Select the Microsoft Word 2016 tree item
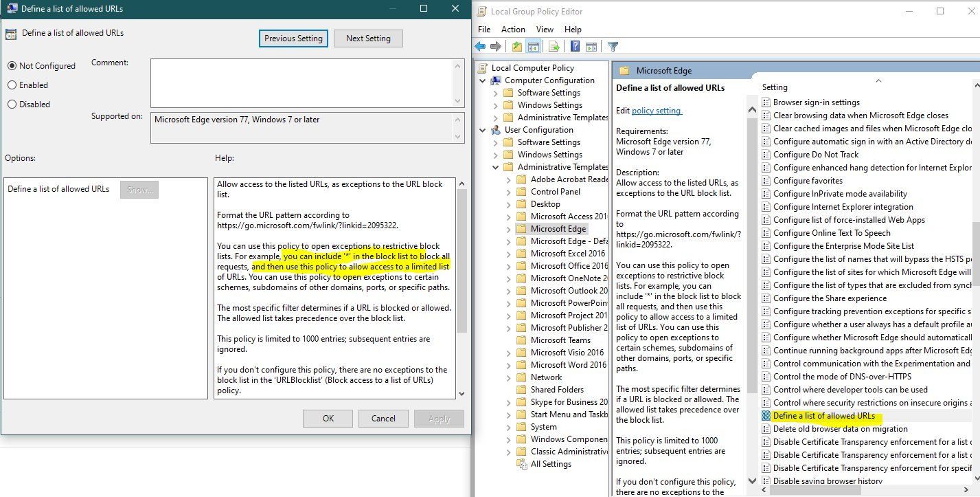The width and height of the screenshot is (980, 497). (x=569, y=365)
